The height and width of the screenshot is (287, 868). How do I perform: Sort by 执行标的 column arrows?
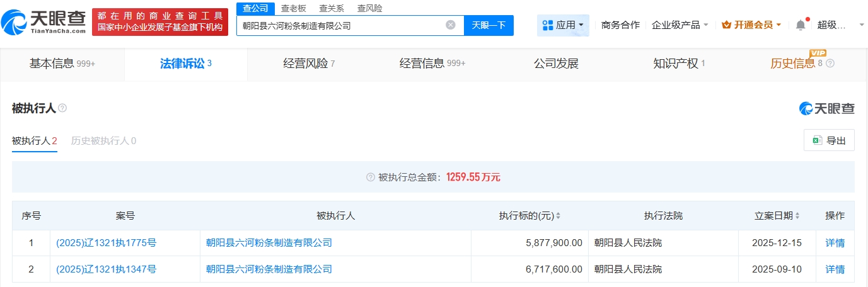pos(558,216)
